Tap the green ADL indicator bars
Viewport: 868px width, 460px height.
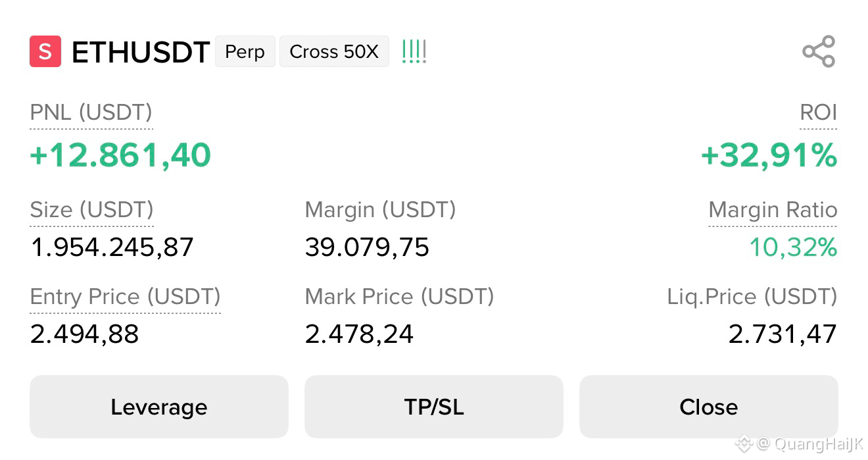coord(414,51)
